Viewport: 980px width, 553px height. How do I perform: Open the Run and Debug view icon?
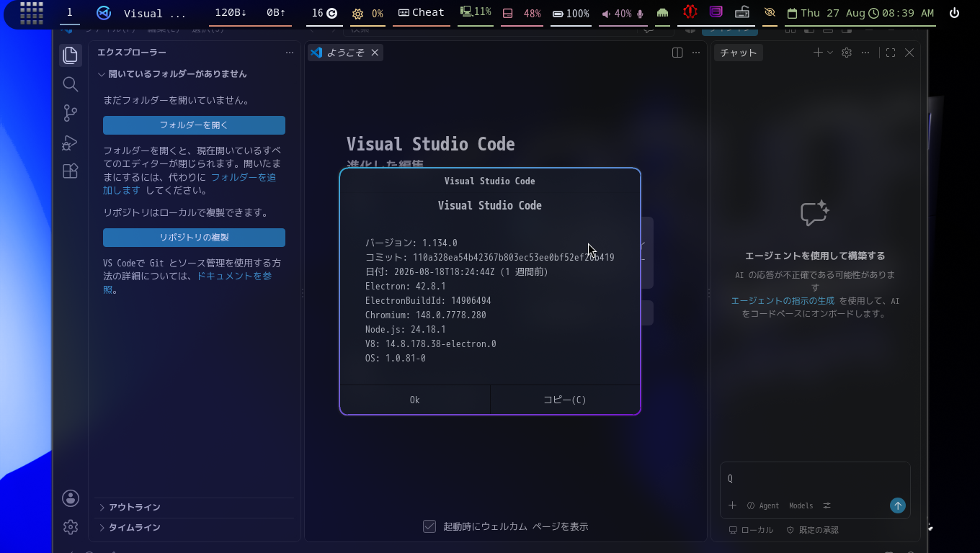pyautogui.click(x=70, y=143)
